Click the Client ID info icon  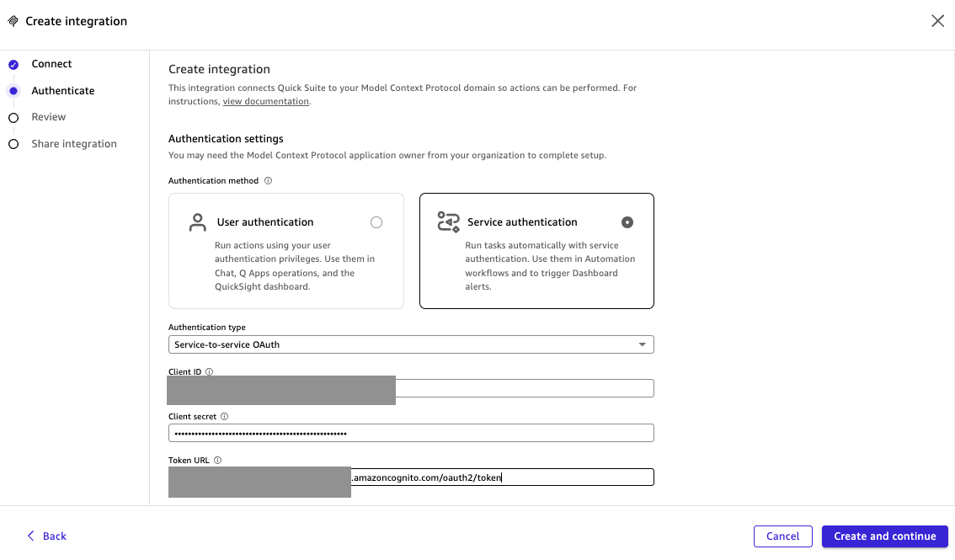click(210, 371)
